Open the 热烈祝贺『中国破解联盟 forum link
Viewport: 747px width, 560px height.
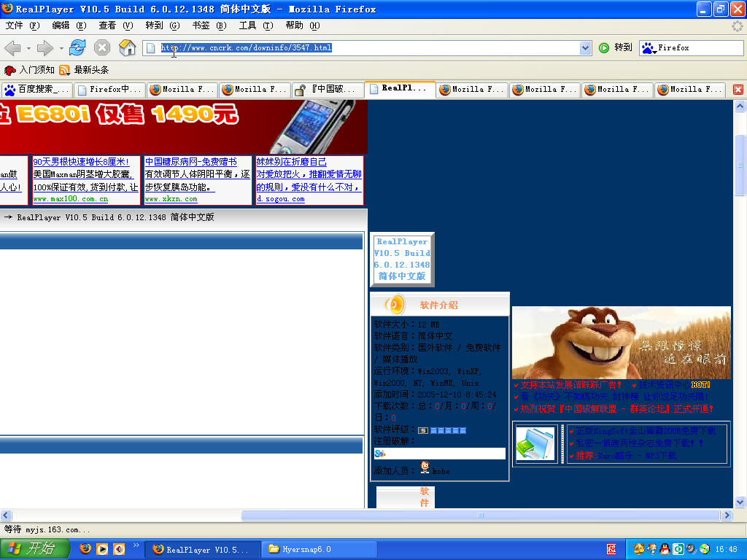616,409
